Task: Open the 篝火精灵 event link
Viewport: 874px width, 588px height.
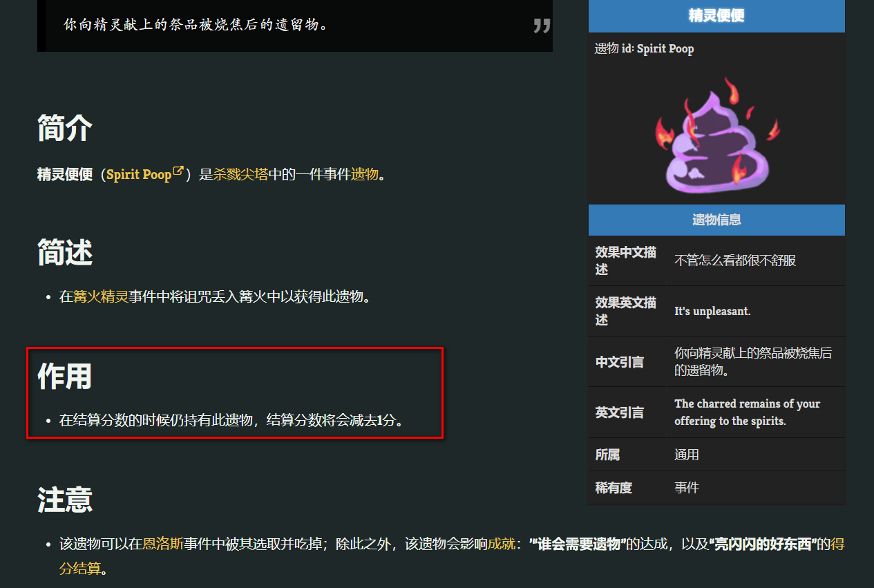Action: coord(101,297)
